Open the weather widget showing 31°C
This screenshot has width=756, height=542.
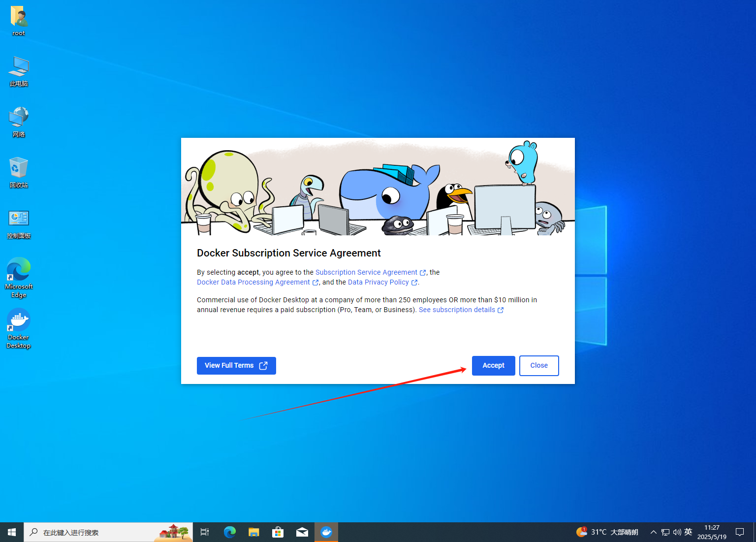(x=607, y=532)
